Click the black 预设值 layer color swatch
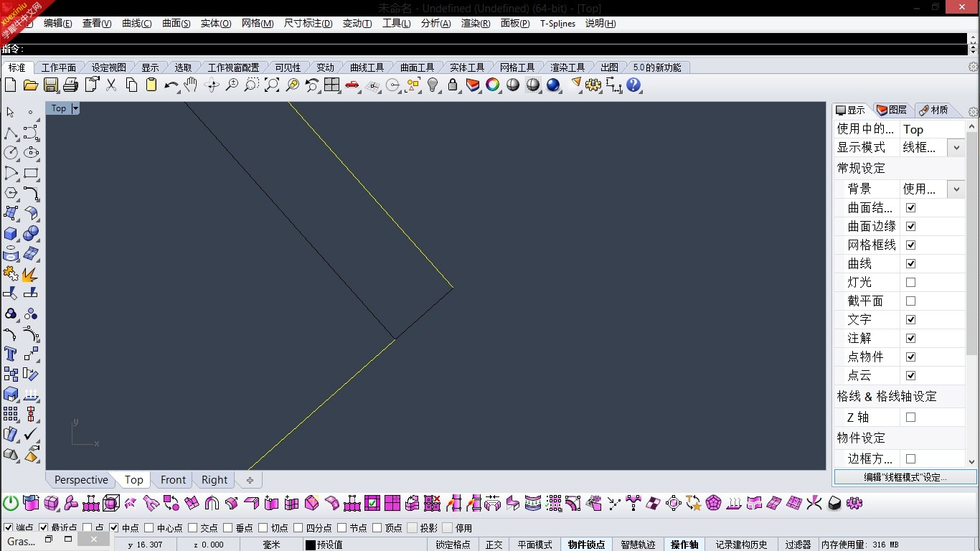Viewport: 980px width, 551px height. [311, 545]
